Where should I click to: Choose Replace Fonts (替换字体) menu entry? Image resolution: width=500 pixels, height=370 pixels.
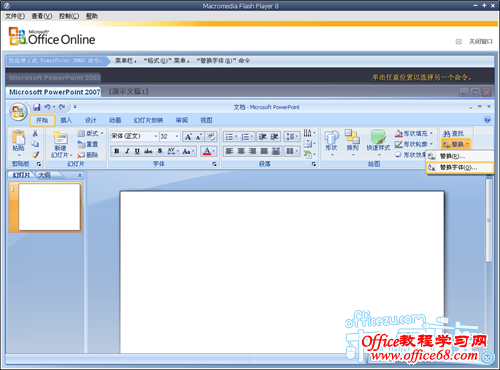[x=460, y=167]
